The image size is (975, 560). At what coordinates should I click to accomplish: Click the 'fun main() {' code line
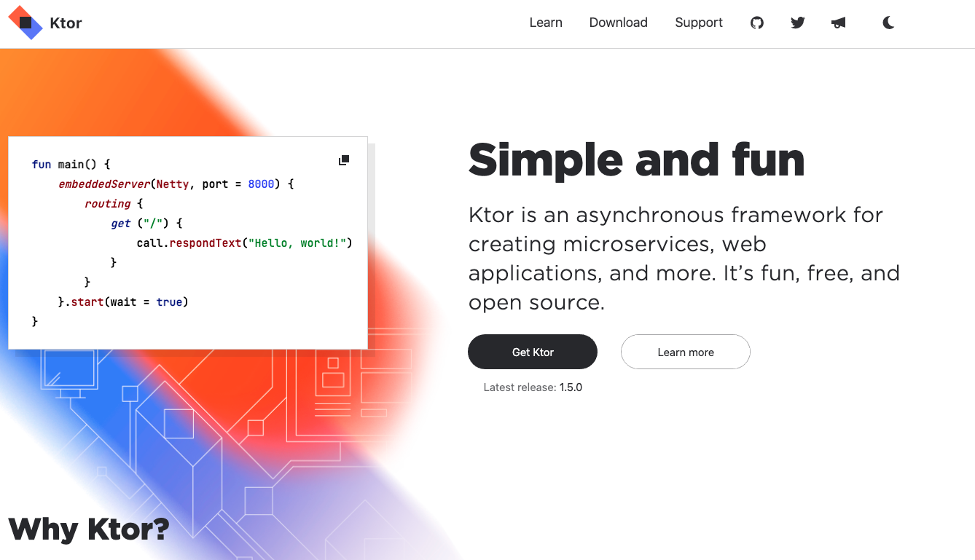(x=71, y=165)
